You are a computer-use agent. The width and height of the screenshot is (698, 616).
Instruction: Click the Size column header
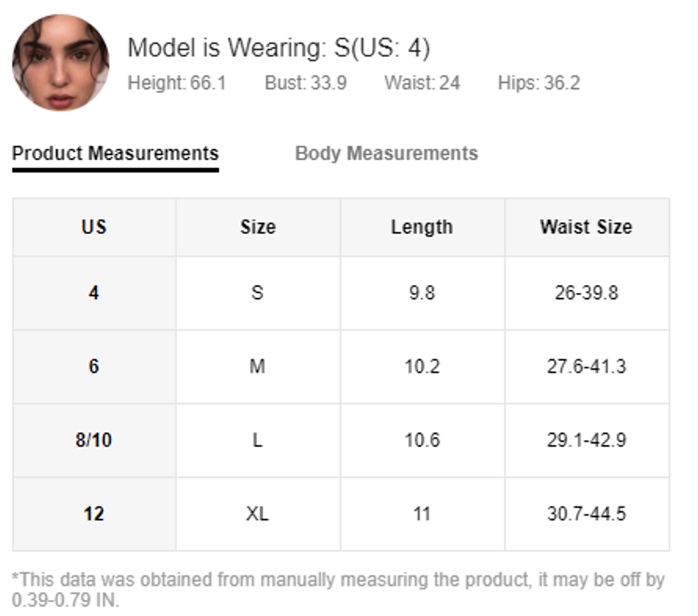coord(258,227)
